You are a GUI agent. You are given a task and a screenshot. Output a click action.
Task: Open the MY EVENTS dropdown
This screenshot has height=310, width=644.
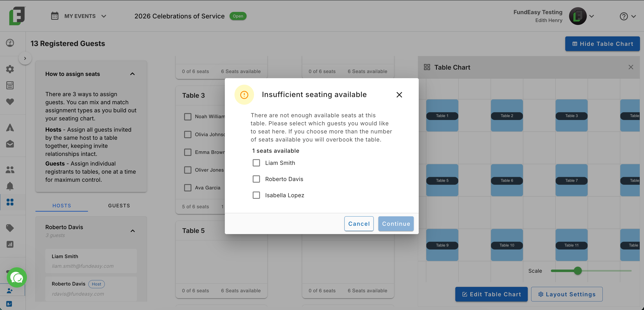tap(79, 16)
